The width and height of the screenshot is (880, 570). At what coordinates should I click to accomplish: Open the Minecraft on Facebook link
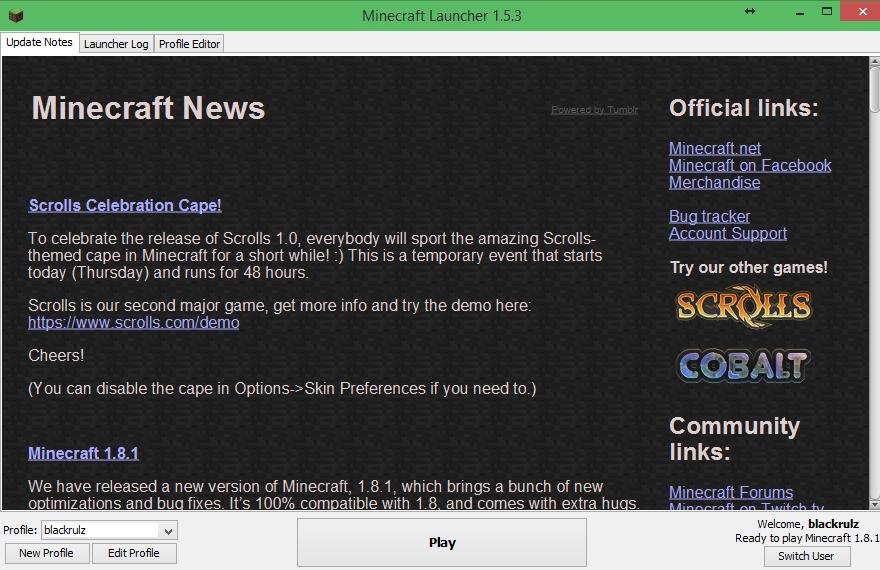point(750,166)
